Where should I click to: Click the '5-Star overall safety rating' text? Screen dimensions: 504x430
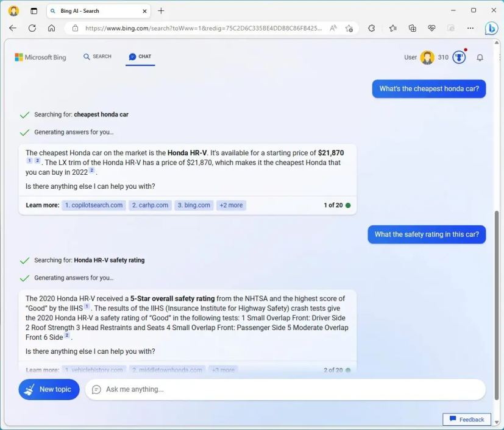(172, 298)
